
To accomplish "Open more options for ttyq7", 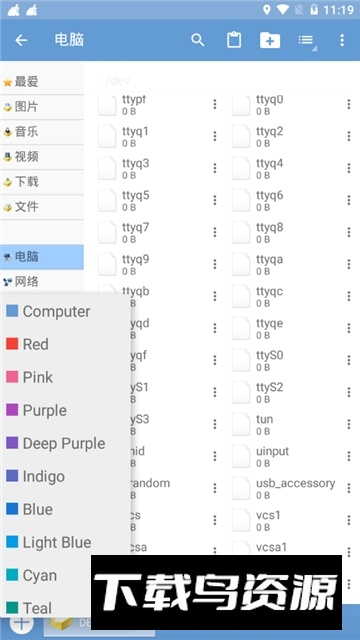I will pyautogui.click(x=215, y=232).
